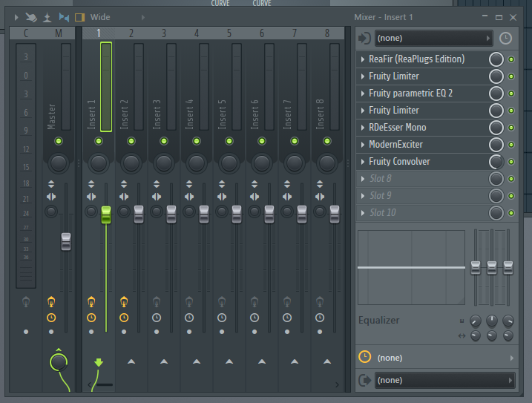Viewport: 532px width, 403px height.
Task: Click the multi-touch control icon in mixer toolbar
Action: pos(31,17)
